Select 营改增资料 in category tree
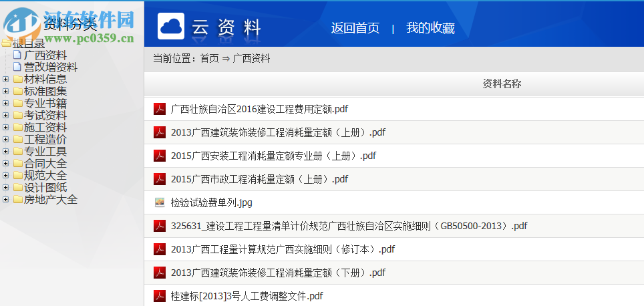644x306 pixels. [51, 67]
